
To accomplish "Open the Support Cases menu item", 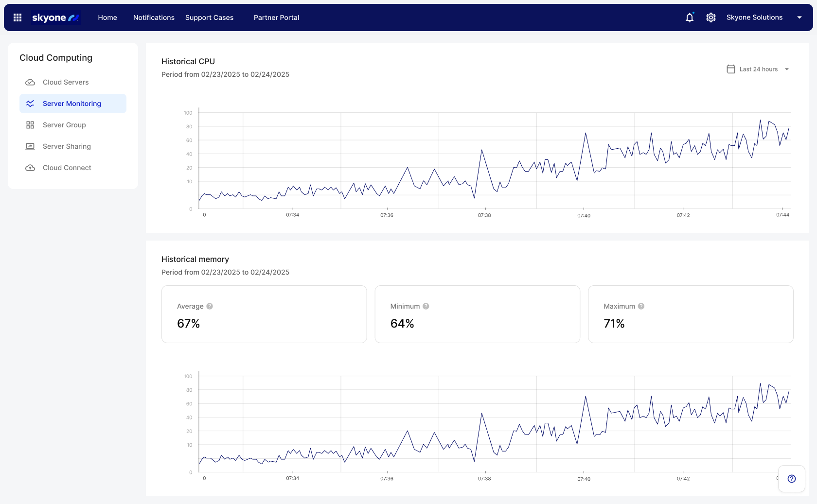I will click(209, 17).
